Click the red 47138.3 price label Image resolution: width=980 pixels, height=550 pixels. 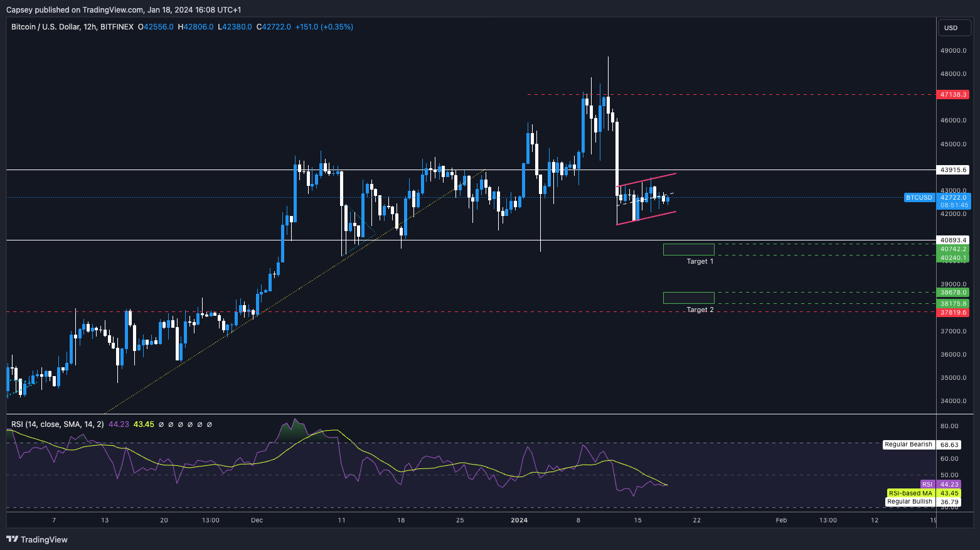tap(954, 94)
